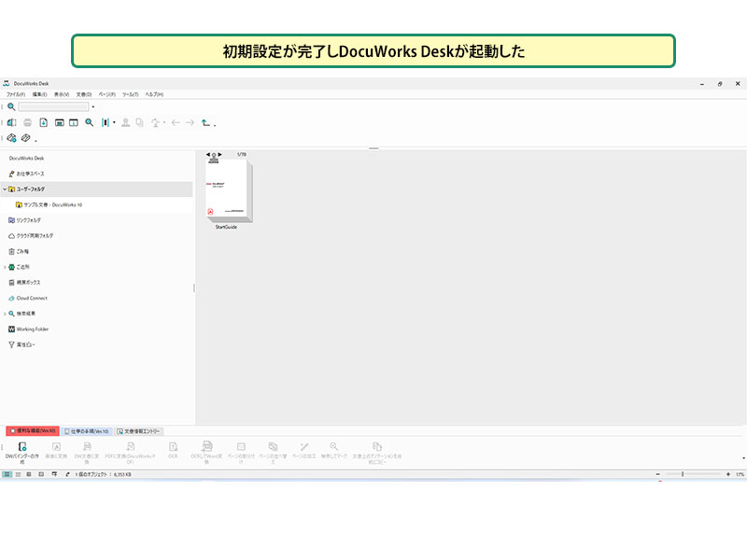The image size is (747, 560).
Task: Click the document with down-arrow import icon
Action: [43, 122]
